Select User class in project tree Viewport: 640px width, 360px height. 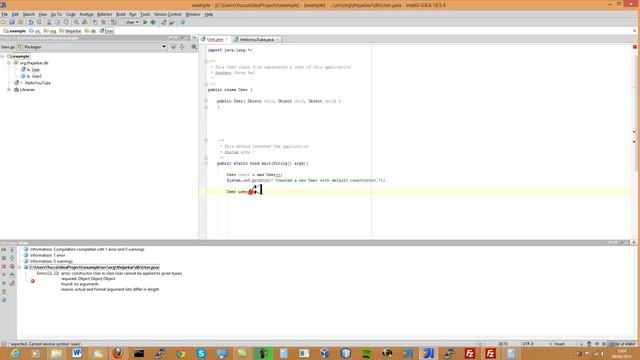(36, 70)
